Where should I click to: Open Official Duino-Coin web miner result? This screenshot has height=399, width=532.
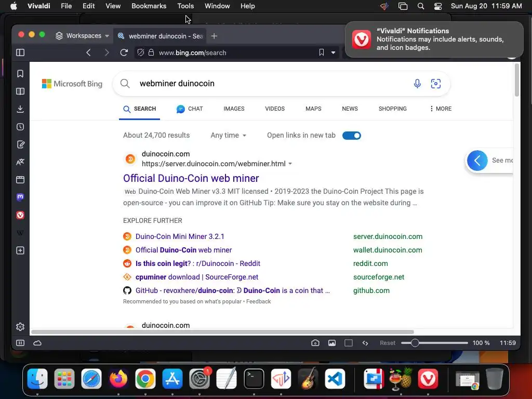(x=191, y=178)
